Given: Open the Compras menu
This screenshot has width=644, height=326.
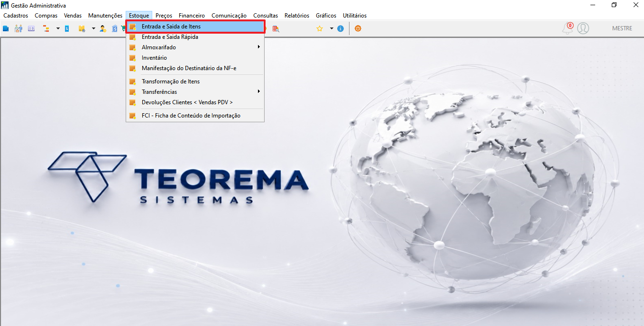Looking at the screenshot, I should tap(46, 16).
